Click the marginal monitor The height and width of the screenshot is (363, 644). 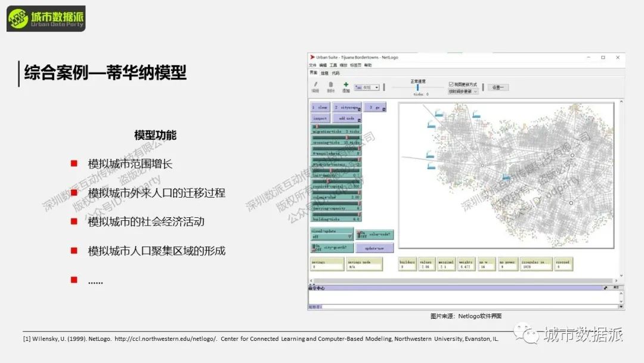[x=447, y=264]
